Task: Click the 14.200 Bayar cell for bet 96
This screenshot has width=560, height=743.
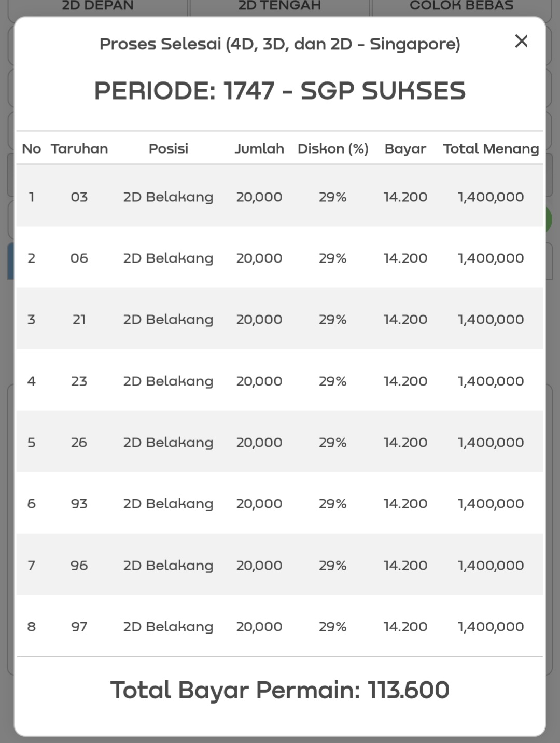Action: [405, 566]
